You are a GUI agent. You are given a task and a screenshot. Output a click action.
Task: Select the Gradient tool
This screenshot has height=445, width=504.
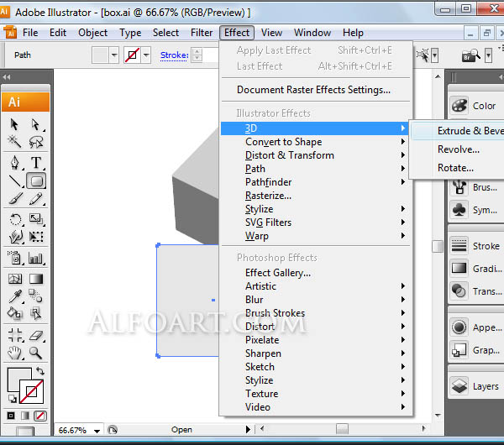point(36,279)
